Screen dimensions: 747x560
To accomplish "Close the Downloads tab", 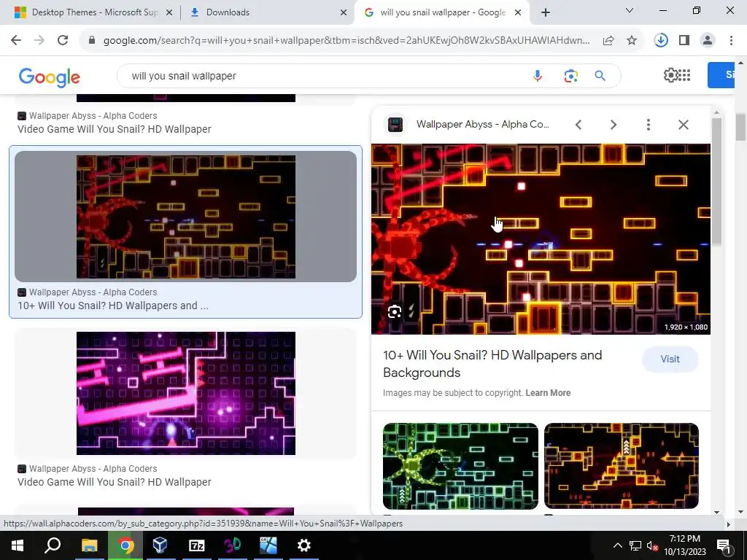I will (344, 13).
